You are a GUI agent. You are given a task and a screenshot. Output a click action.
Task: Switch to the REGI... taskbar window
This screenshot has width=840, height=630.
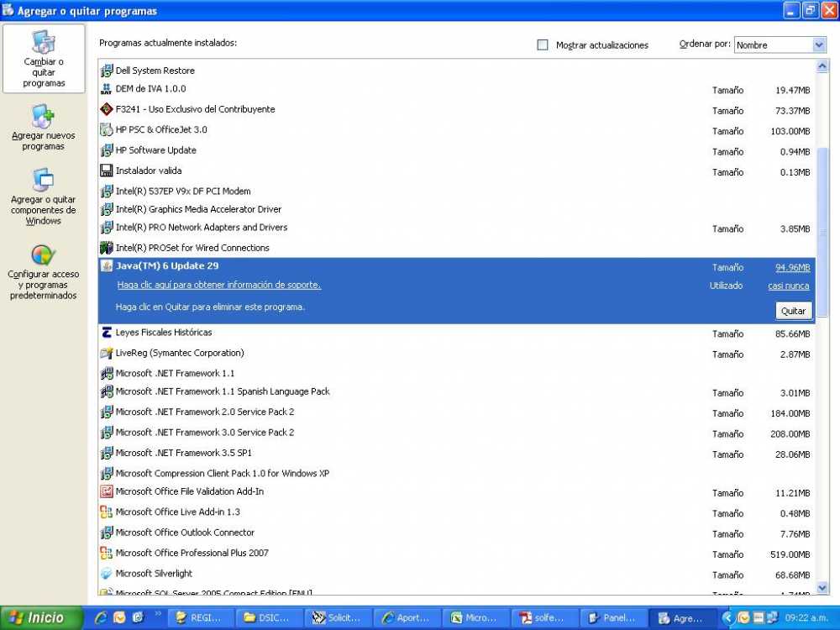coord(201,617)
